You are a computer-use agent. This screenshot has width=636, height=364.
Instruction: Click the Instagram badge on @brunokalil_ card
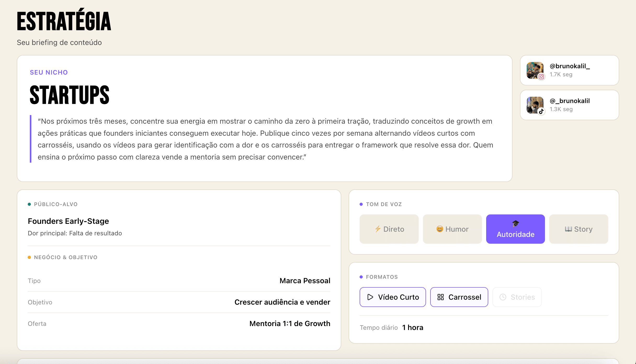pos(541,77)
